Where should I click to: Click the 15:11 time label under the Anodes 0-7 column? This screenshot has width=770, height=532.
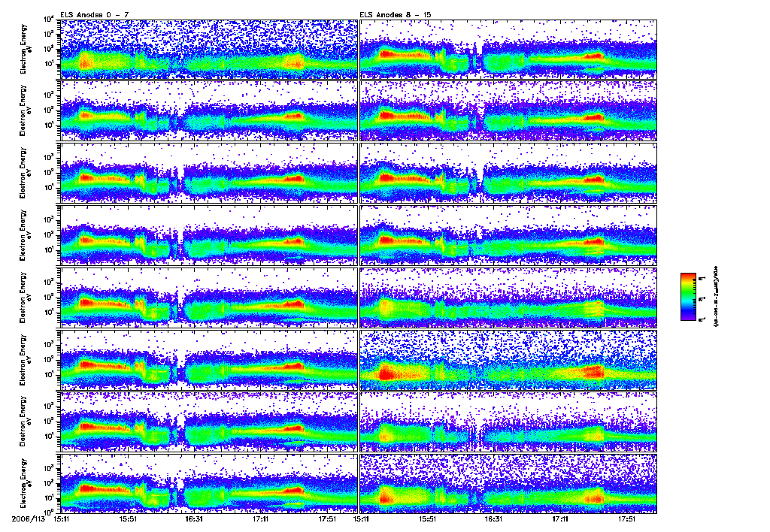[62, 518]
